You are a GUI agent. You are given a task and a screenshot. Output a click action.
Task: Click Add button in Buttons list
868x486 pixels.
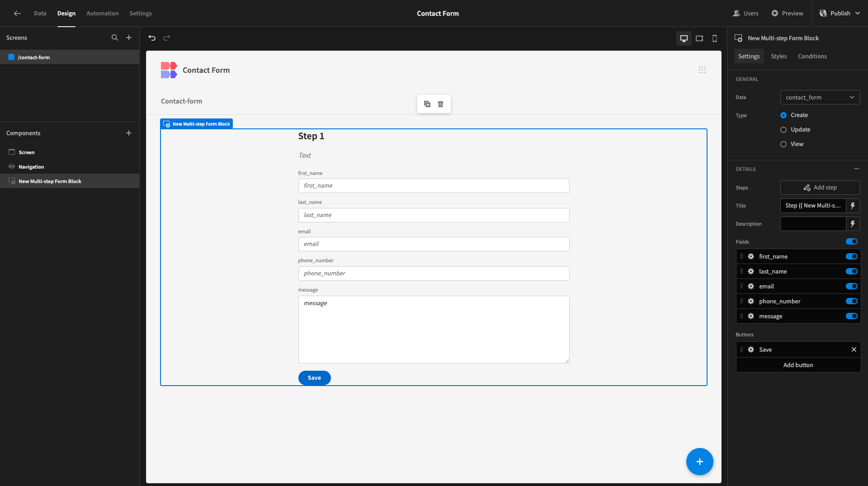point(798,365)
